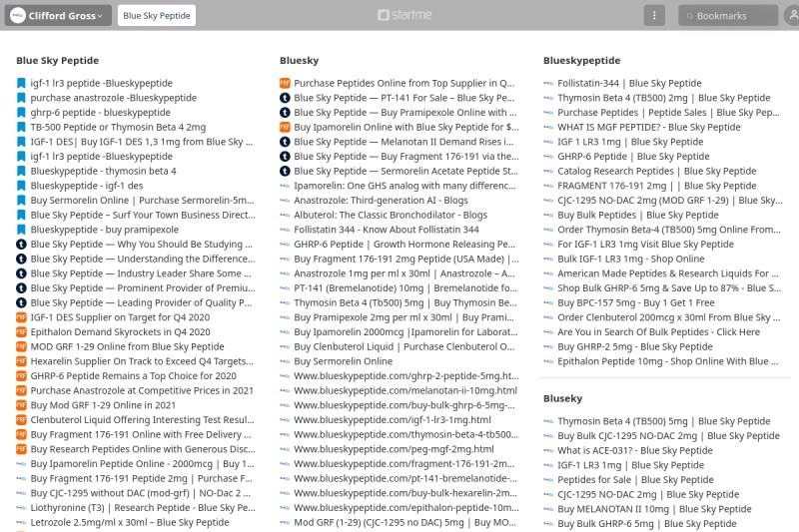Viewport: 799px width, 532px height.
Task: Open Mod GRF (1-29) (CJC-1295 no DAC) 5mg link
Action: [x=405, y=523]
